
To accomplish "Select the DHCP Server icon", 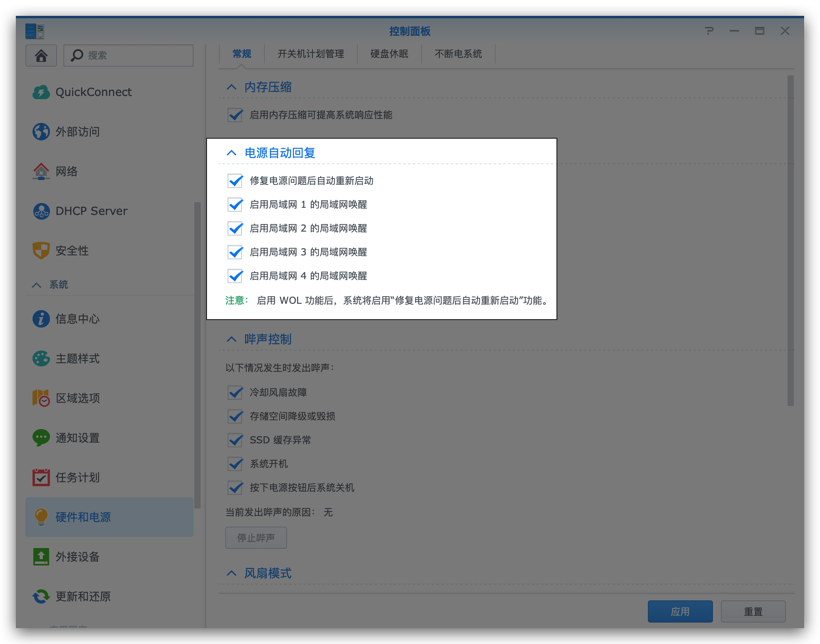I will click(41, 211).
